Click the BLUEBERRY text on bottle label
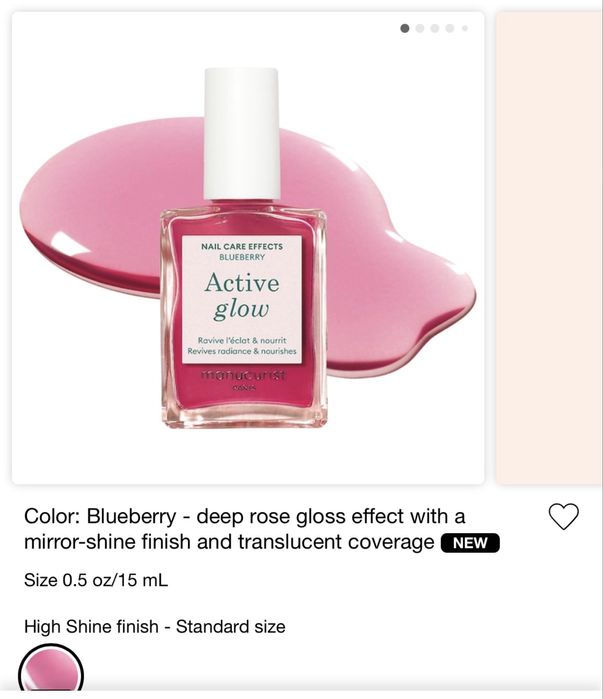Image resolution: width=603 pixels, height=699 pixels. (x=242, y=257)
